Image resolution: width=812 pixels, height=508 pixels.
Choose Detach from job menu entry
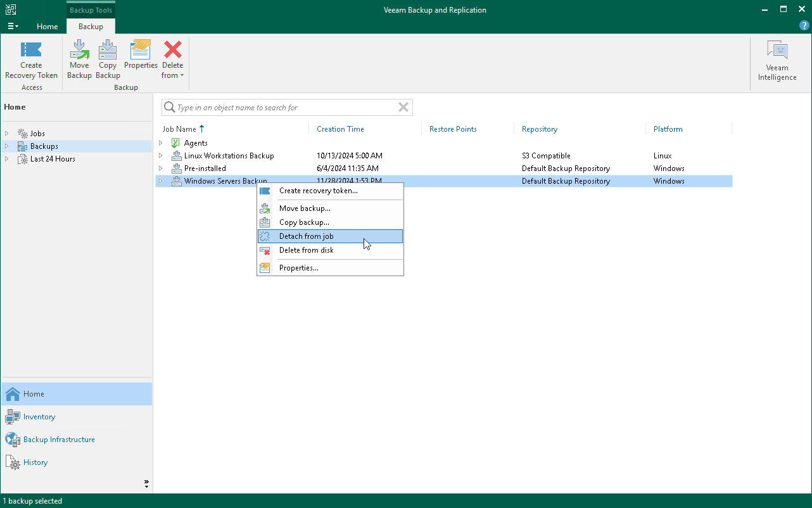(x=330, y=236)
